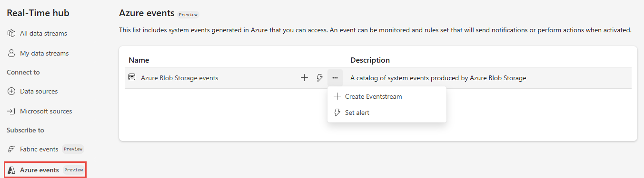Image resolution: width=644 pixels, height=178 pixels.
Task: Click the Azure Blob Storage events name text
Action: tap(179, 78)
